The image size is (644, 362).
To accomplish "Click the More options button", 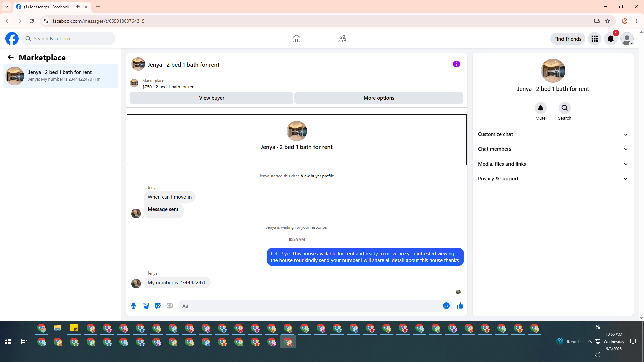I will click(379, 98).
